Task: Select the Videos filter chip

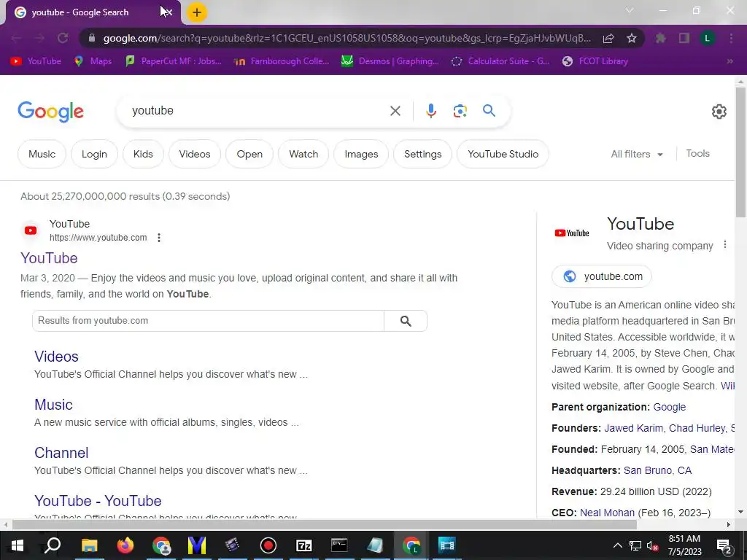Action: click(x=194, y=155)
